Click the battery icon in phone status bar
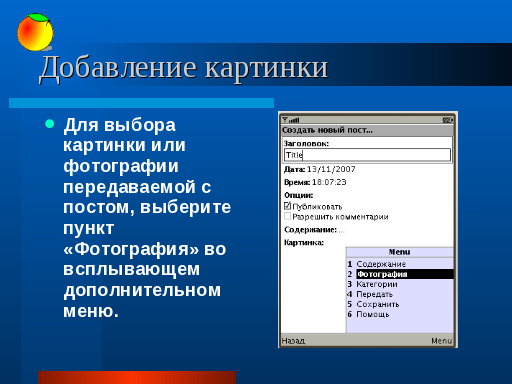Image resolution: width=512 pixels, height=384 pixels. 447,120
